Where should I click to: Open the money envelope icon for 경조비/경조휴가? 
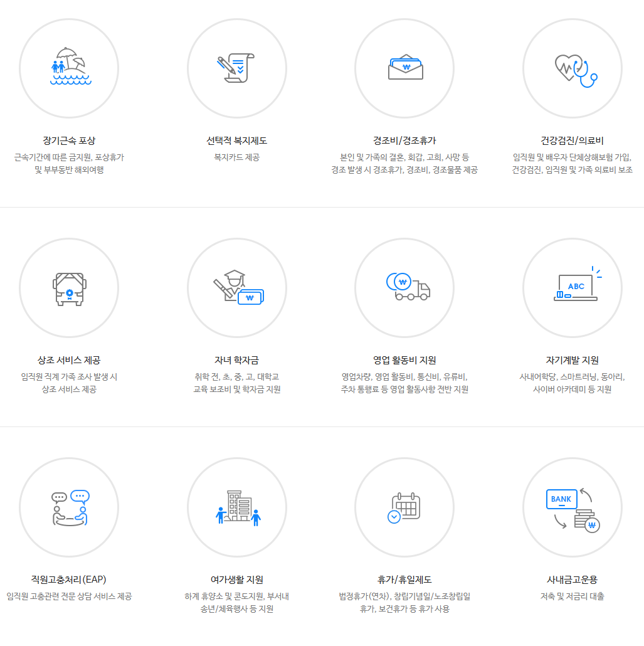tap(404, 68)
